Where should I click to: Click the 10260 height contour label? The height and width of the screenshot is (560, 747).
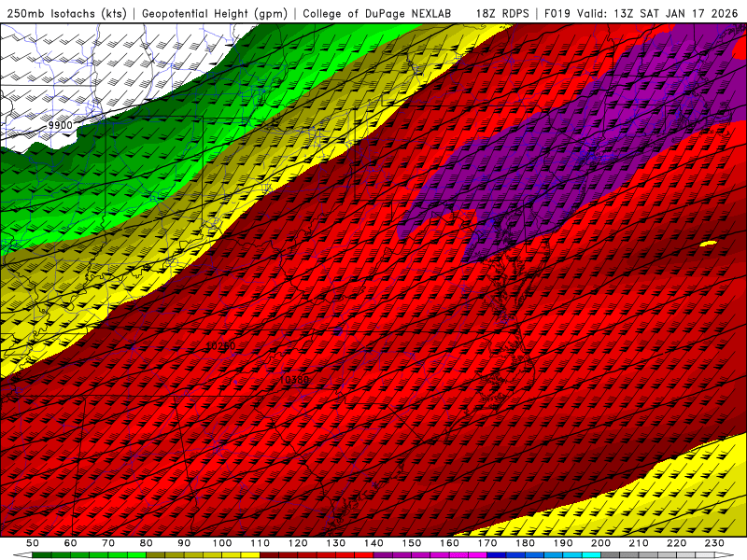[x=220, y=345]
